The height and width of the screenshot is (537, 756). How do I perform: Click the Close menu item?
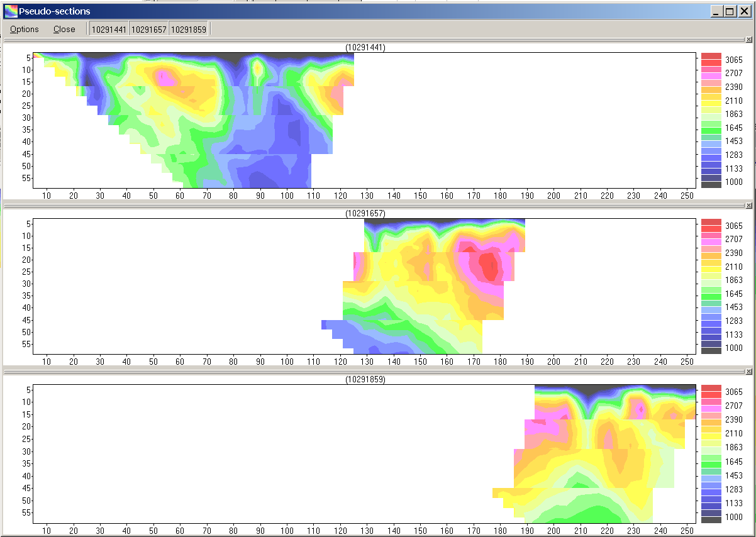pos(64,29)
